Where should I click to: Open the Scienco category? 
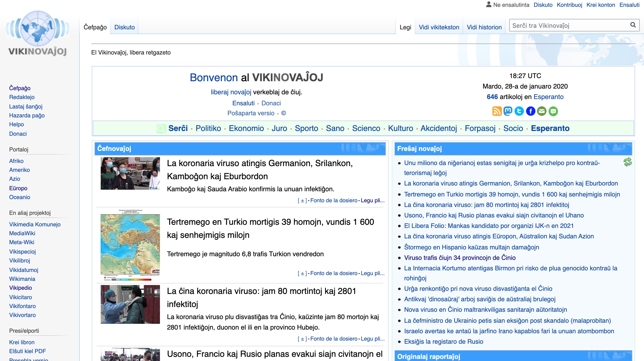coord(366,128)
